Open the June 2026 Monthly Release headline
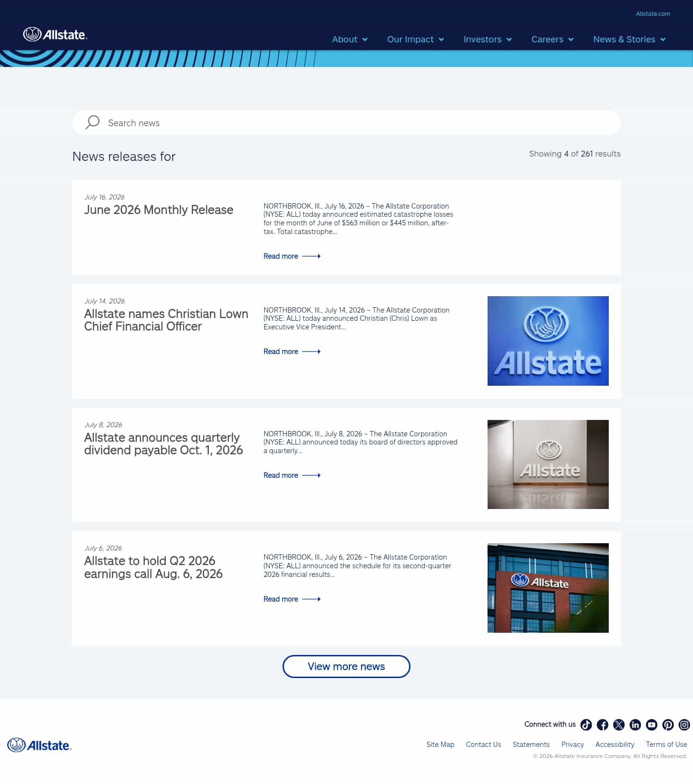The width and height of the screenshot is (693, 784). click(x=159, y=210)
